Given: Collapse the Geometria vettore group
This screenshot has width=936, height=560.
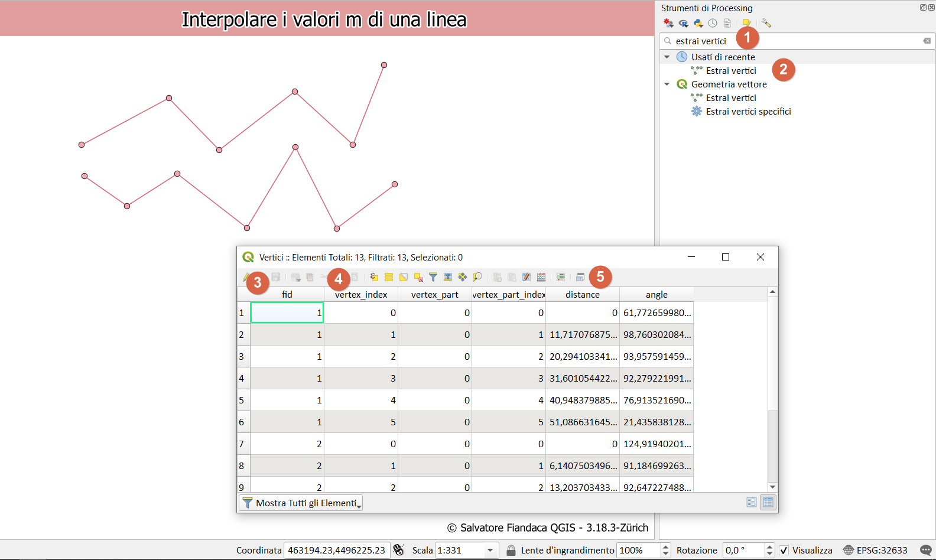Looking at the screenshot, I should pos(667,84).
